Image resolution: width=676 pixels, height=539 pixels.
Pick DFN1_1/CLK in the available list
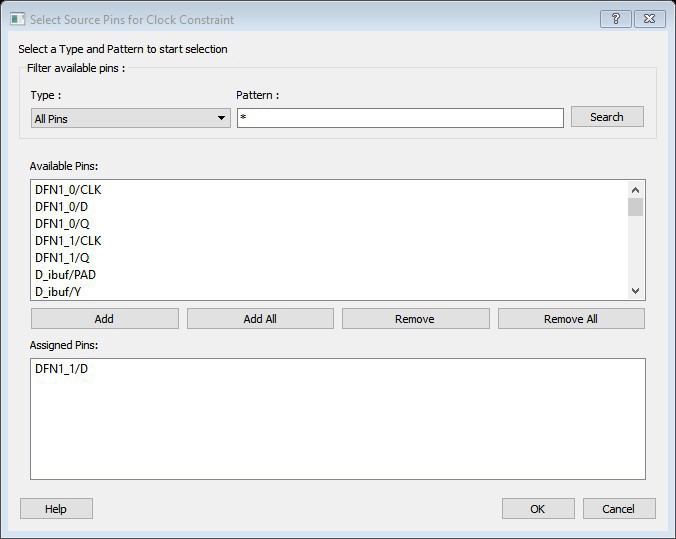point(68,240)
